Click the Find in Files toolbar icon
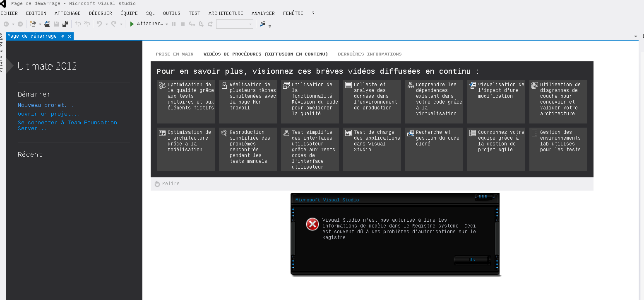 pos(263,24)
